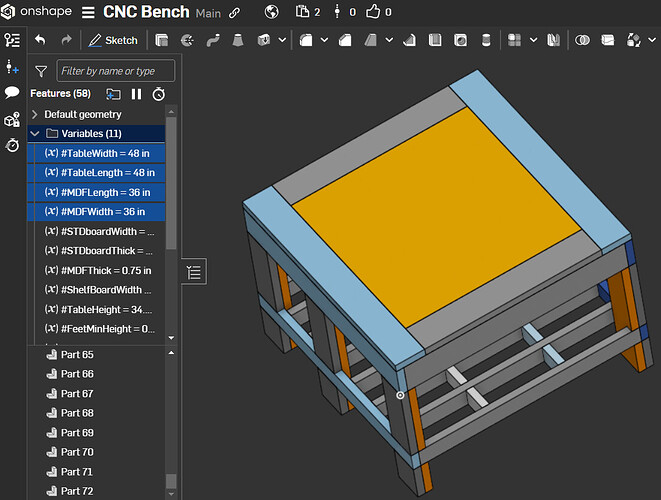This screenshot has width=661, height=500.
Task: Open the feature list panel icon
Action: pos(12,40)
